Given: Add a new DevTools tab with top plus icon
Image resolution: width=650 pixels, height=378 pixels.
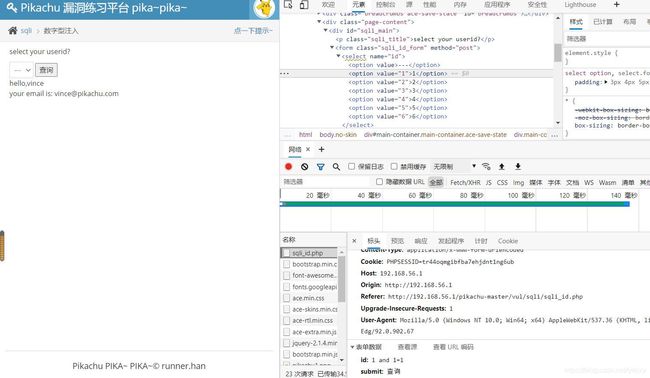Looking at the screenshot, I should point(616,5).
